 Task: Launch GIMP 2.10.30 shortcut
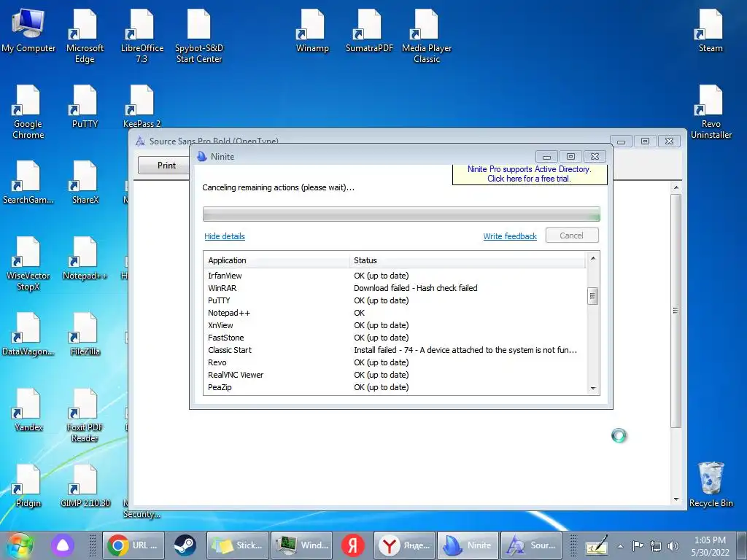click(85, 486)
